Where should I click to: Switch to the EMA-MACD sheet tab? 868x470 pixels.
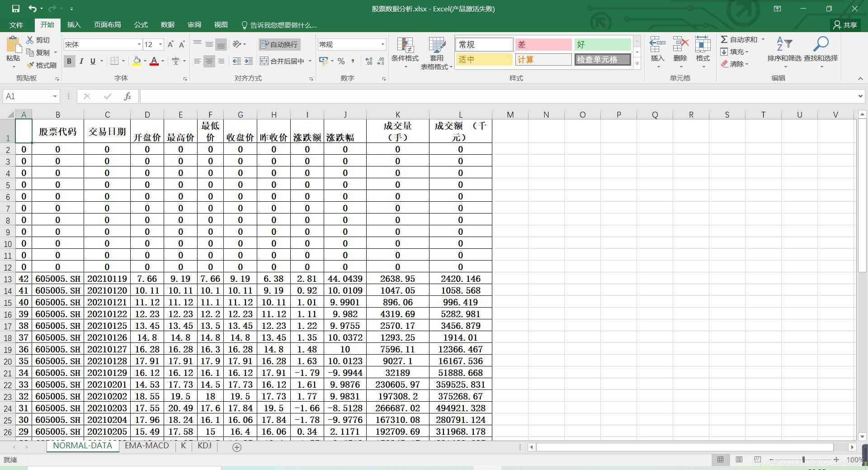146,446
